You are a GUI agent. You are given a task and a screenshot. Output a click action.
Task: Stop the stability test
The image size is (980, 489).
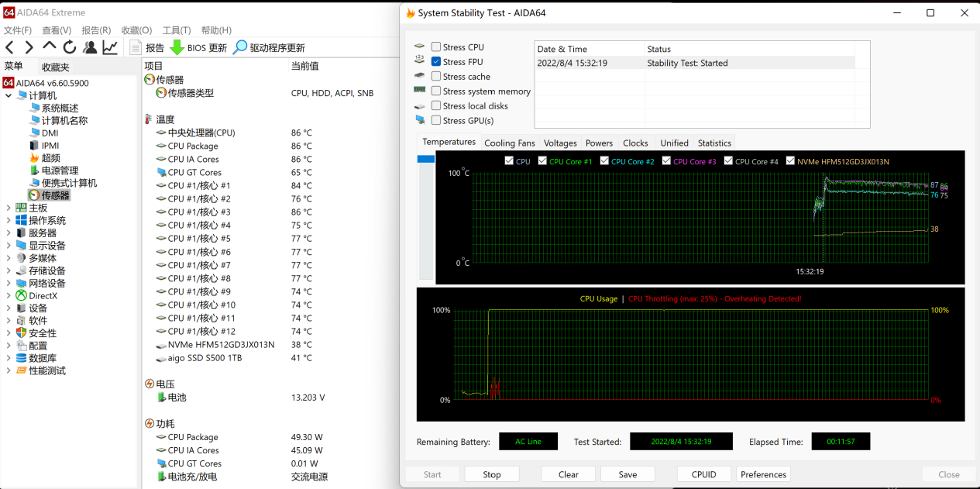click(492, 474)
